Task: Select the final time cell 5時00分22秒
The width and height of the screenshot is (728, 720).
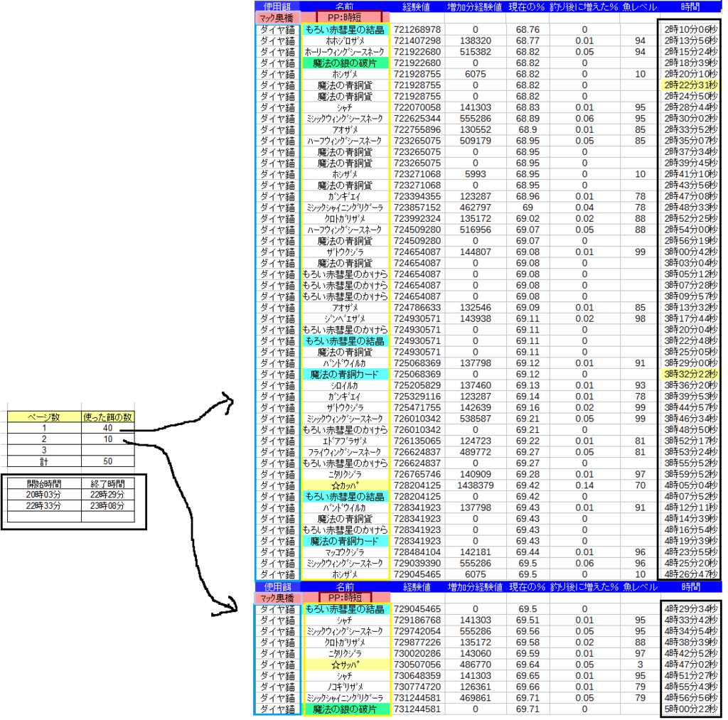Action: [x=689, y=709]
